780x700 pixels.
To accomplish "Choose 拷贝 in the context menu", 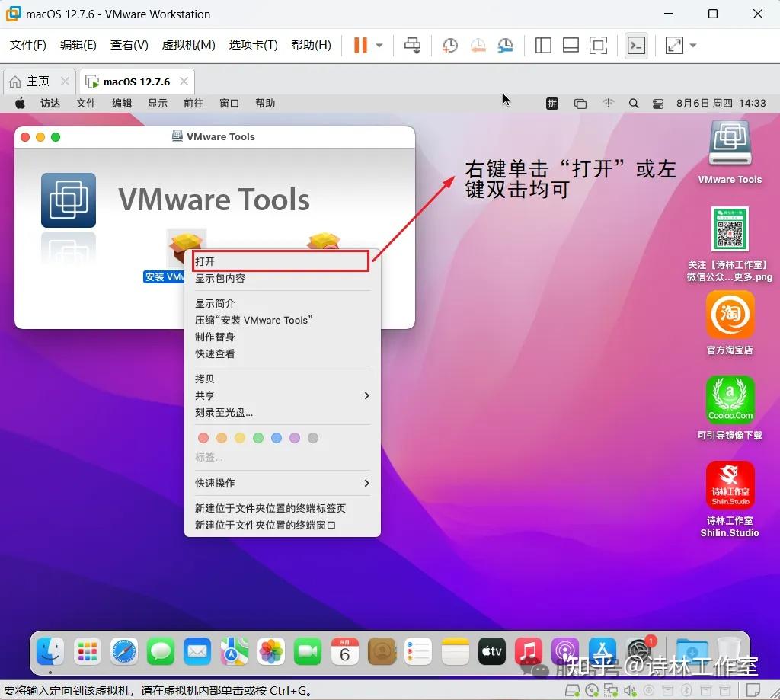I will 282,379.
